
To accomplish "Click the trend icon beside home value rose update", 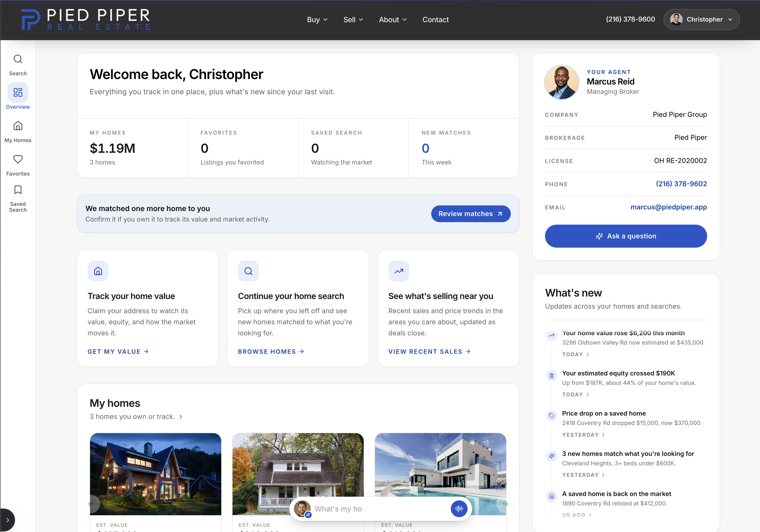I will click(x=551, y=335).
